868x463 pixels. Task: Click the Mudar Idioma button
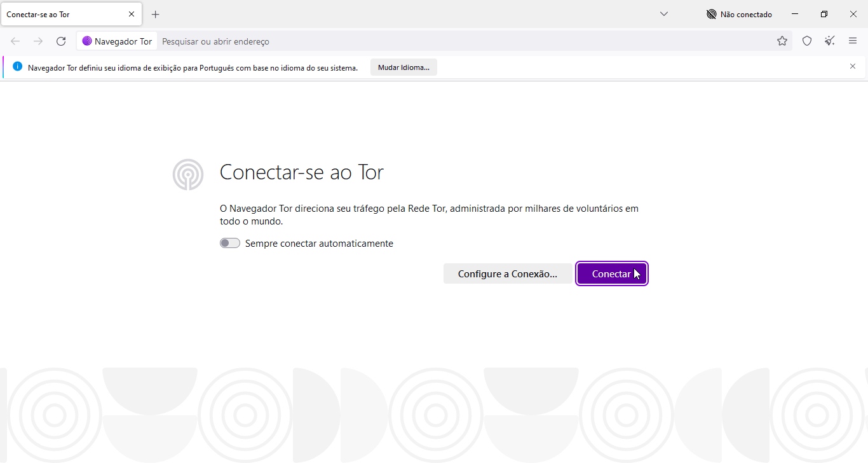403,67
